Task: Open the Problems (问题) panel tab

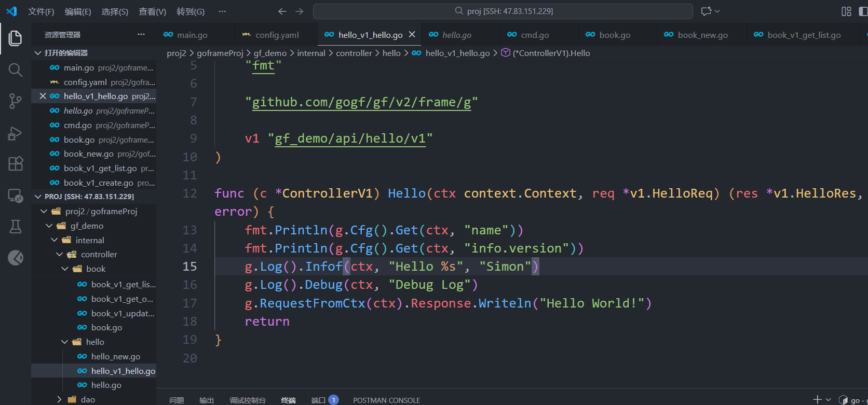Action: click(x=177, y=400)
